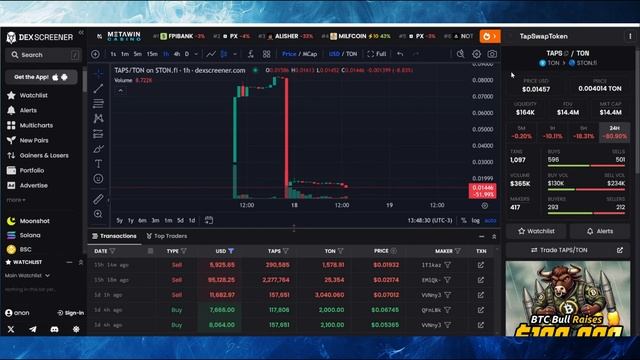The width and height of the screenshot is (640, 360).
Task: Click the Search input field
Action: pyautogui.click(x=43, y=55)
